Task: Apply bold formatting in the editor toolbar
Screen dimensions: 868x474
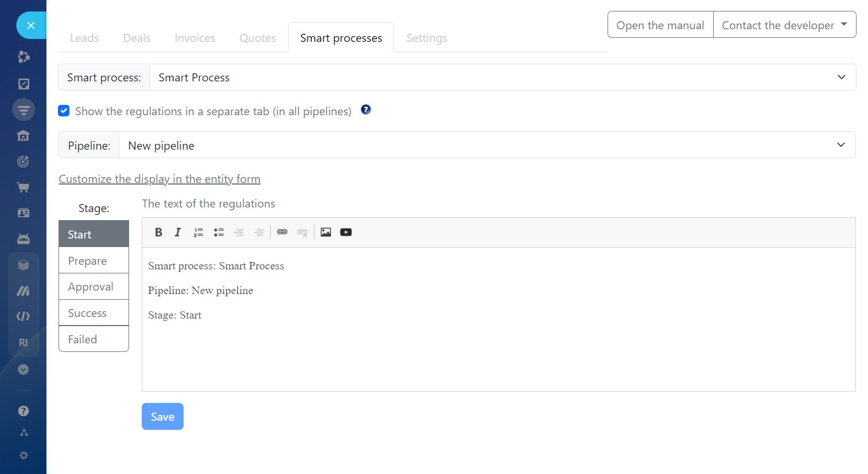Action: tap(158, 232)
